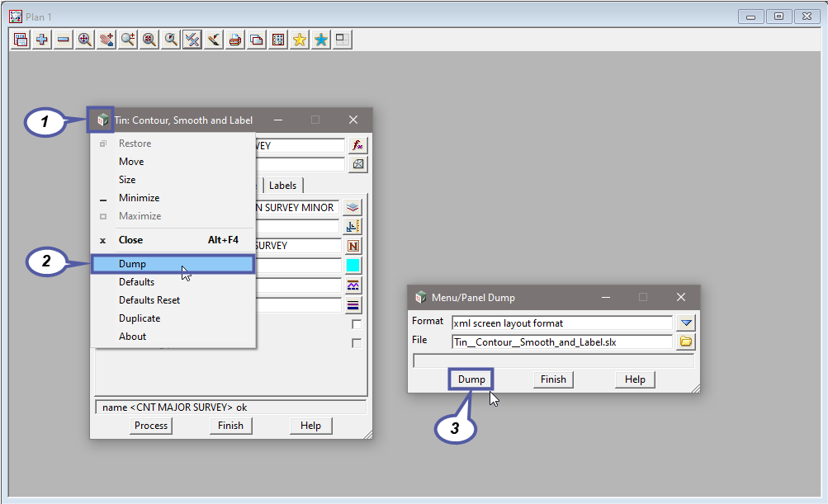Click the printer plot icon

point(235,40)
